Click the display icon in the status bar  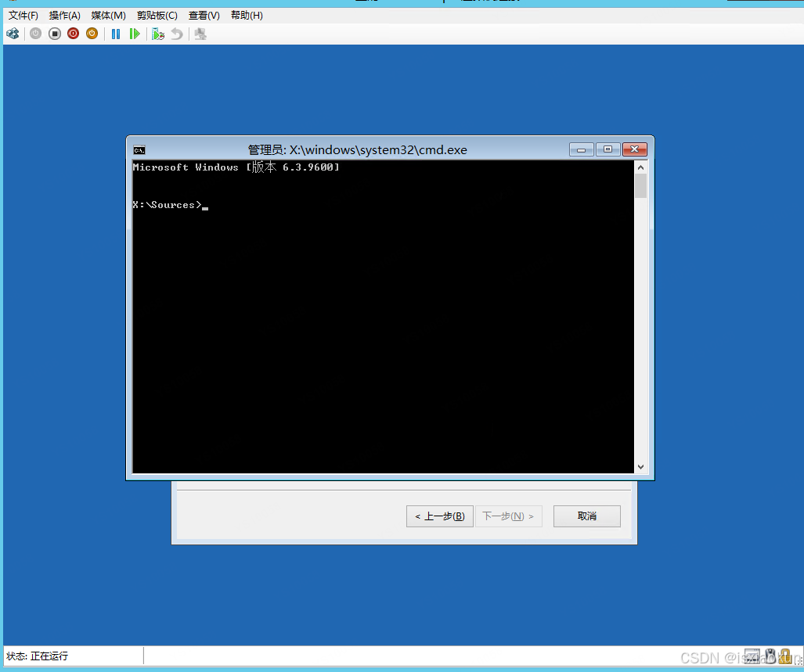[752, 656]
